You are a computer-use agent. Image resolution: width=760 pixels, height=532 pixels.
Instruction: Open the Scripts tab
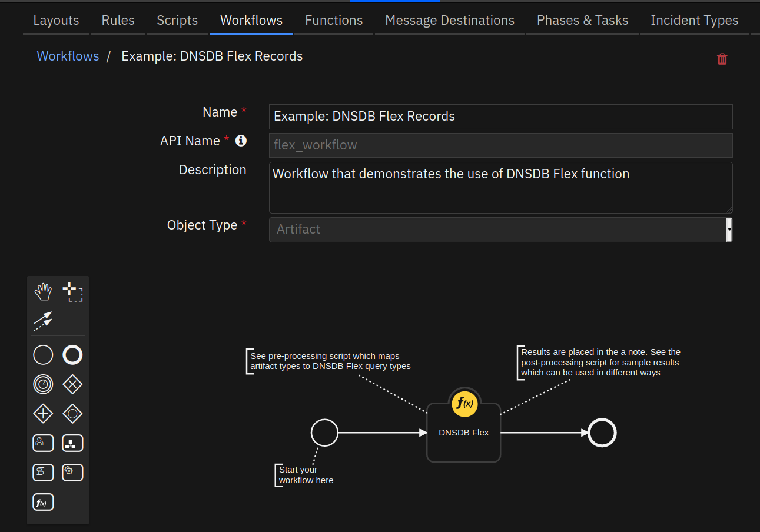pos(177,20)
